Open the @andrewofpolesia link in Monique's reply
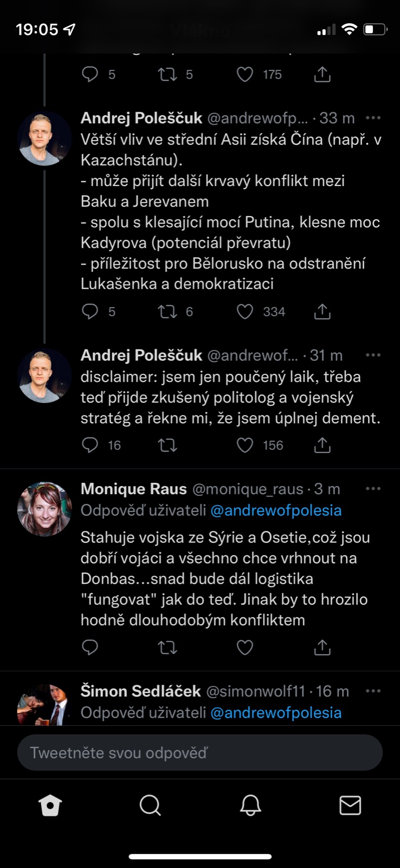This screenshot has width=400, height=868. [276, 510]
